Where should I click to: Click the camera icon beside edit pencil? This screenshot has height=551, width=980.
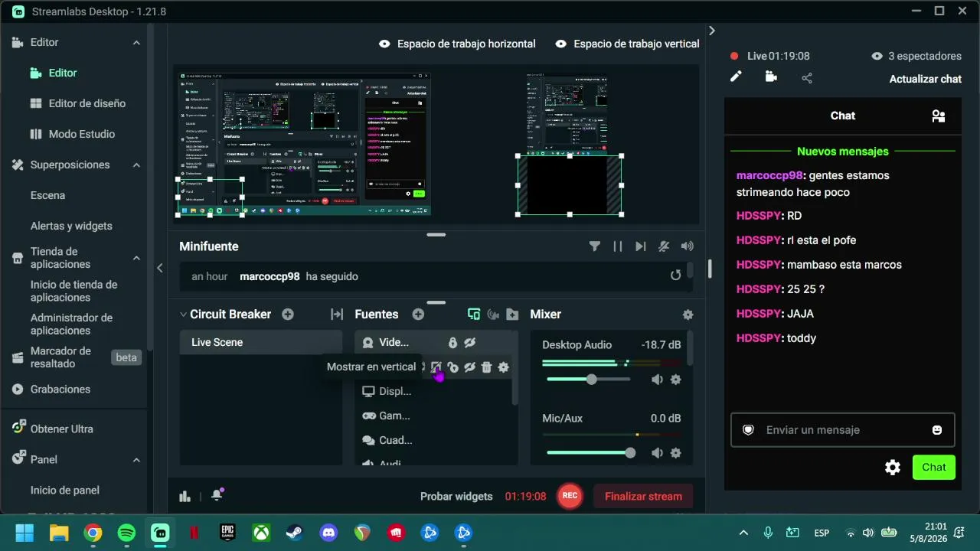[771, 77]
